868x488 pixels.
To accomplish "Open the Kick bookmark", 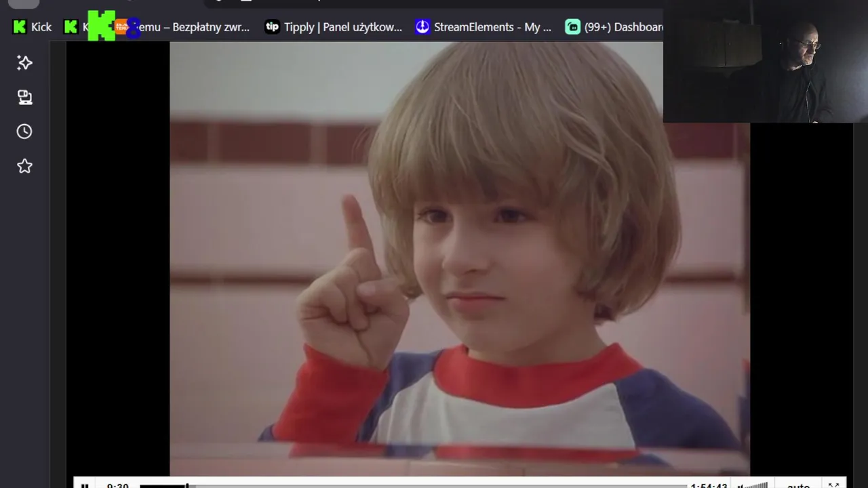I will tap(32, 27).
